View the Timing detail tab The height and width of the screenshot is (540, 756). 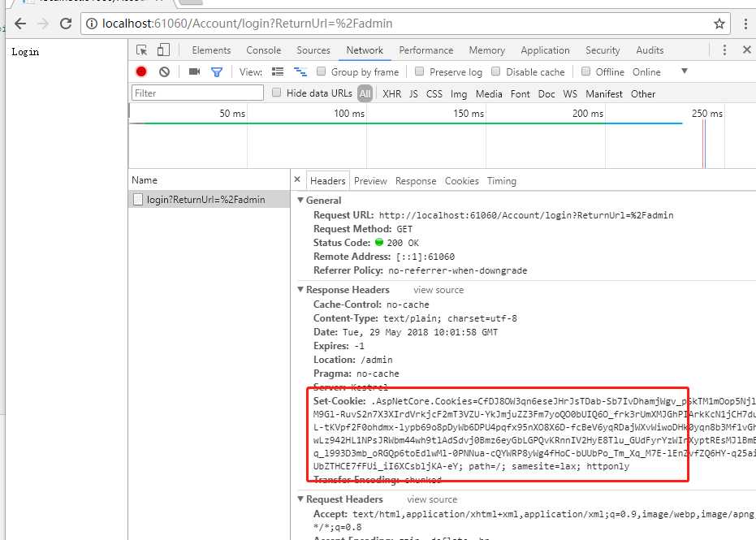pos(502,181)
